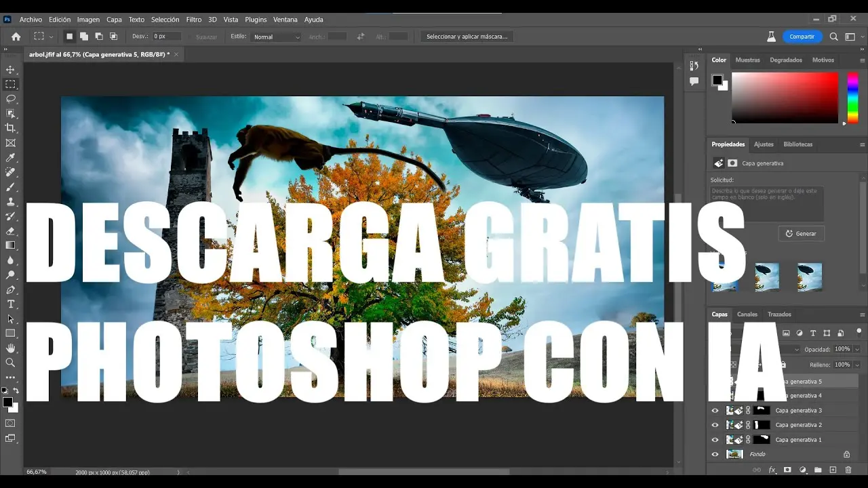Screen dimensions: 868x488
Task: Toggle layer filtering switch in Capas
Action: point(859,333)
